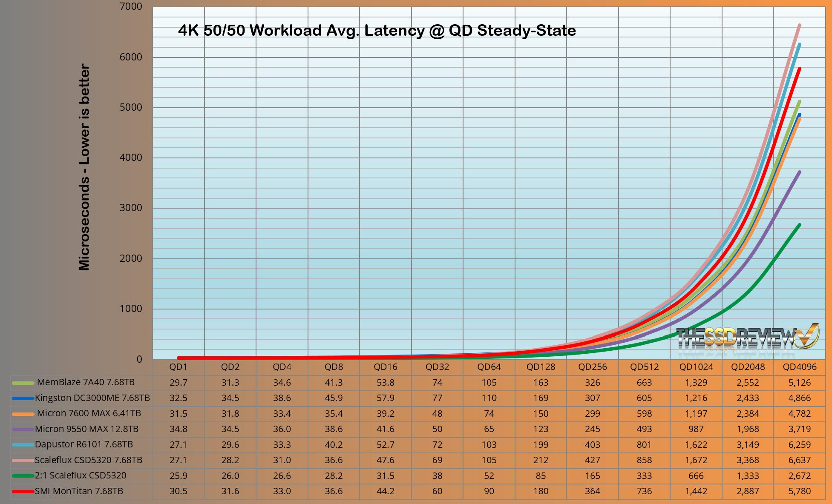Click the QD4096 column header
Viewport: 832px width, 504px height.
(x=799, y=367)
